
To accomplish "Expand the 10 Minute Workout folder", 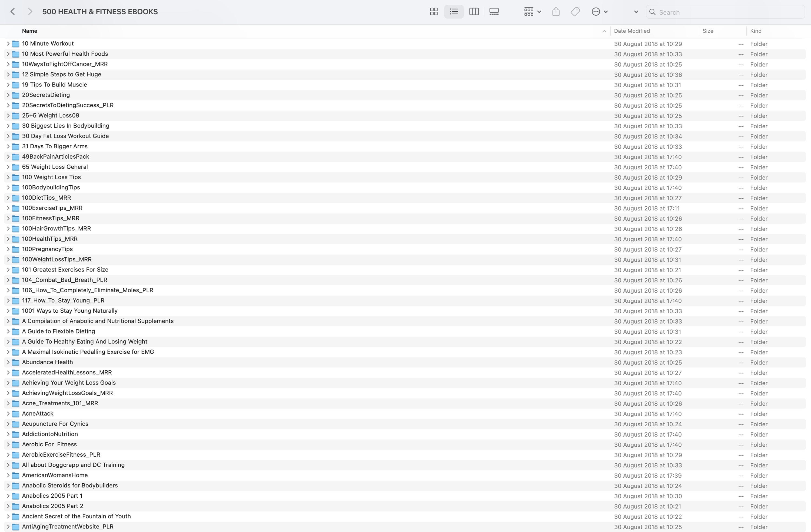I will click(8, 44).
